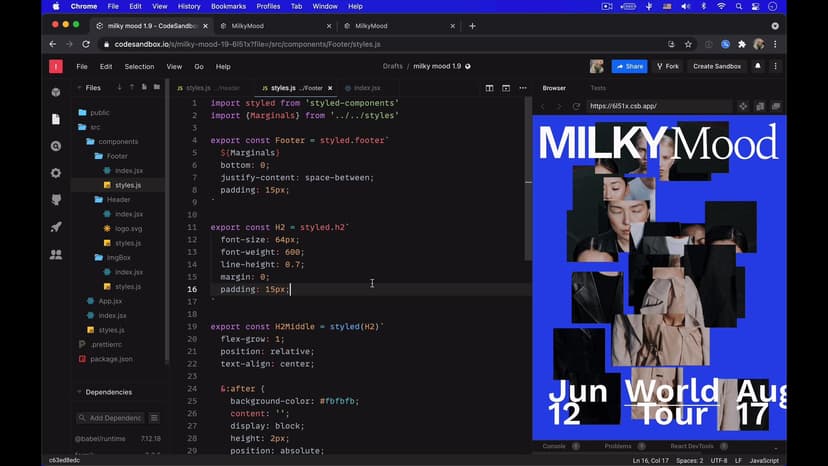Viewport: 828px width, 466px height.
Task: Refresh the browser preview
Action: tap(576, 106)
